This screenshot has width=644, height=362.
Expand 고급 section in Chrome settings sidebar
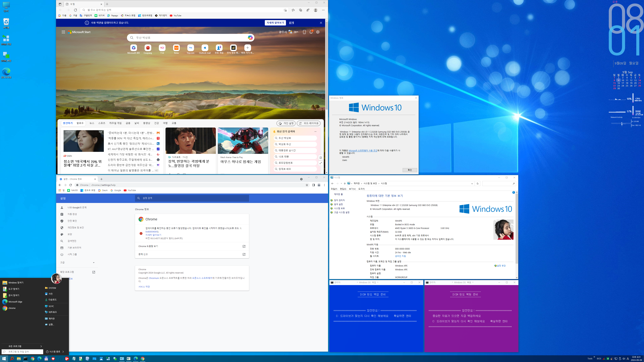77,263
